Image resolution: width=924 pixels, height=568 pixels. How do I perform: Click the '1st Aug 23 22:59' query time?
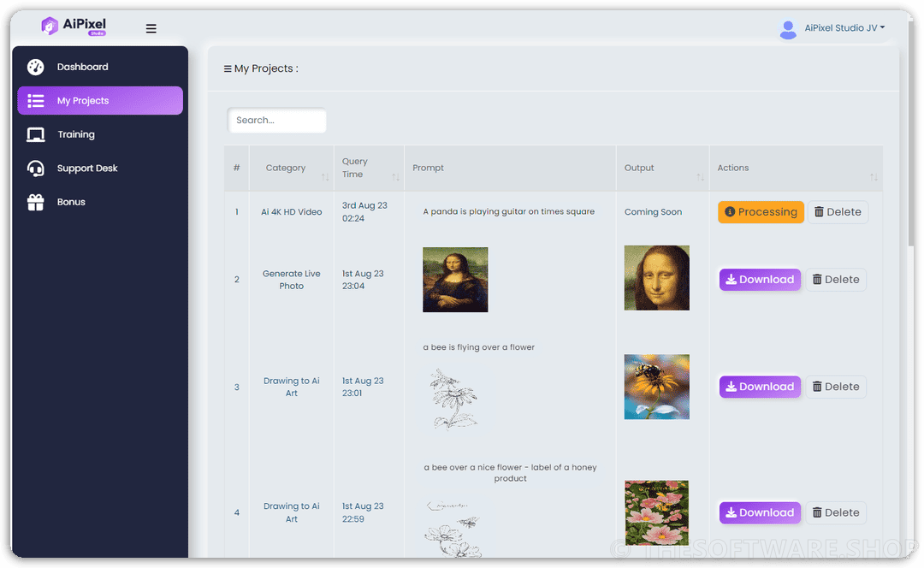pos(363,512)
